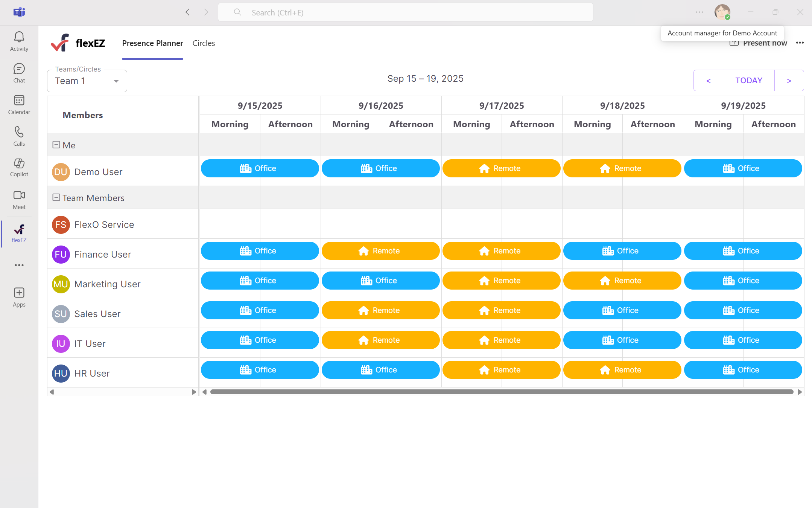Collapse the Me section
The image size is (812, 508).
tap(56, 144)
